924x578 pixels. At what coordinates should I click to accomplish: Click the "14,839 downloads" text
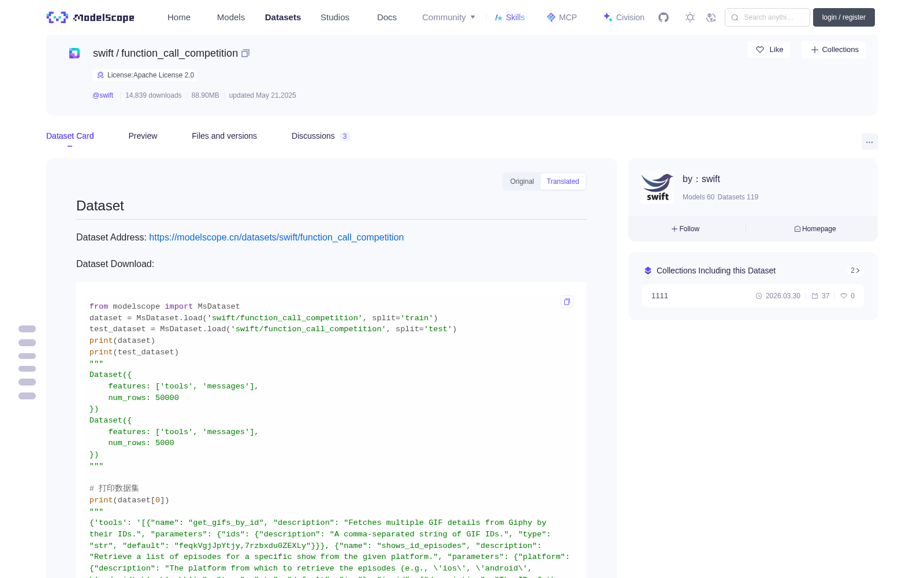click(x=154, y=95)
